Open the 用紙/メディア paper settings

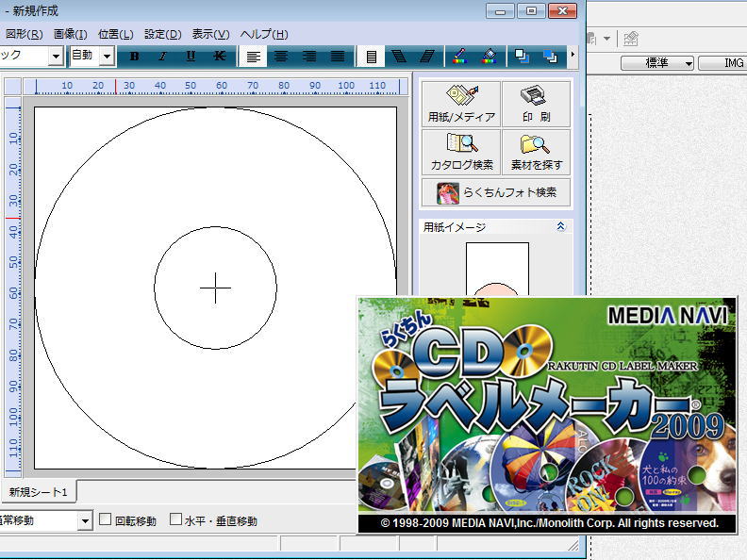[x=461, y=104]
